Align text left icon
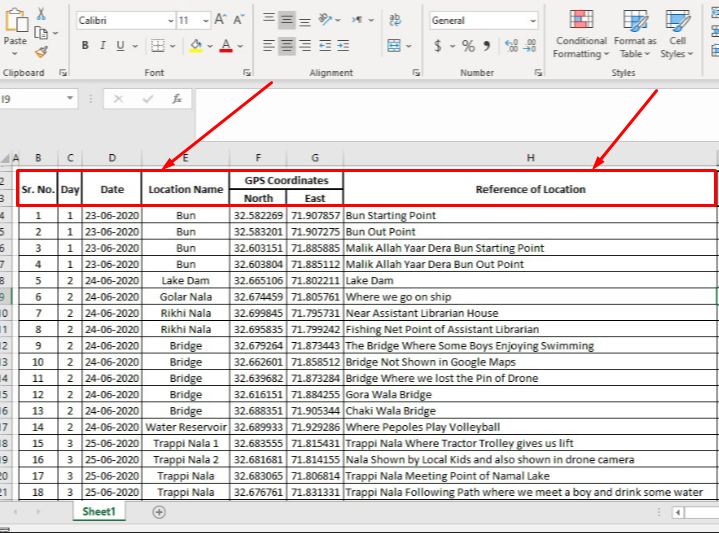This screenshot has width=719, height=533. coord(269,45)
